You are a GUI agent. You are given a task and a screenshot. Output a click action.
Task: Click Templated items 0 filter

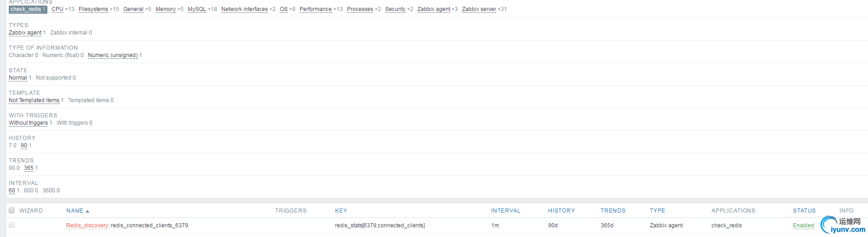pos(91,100)
